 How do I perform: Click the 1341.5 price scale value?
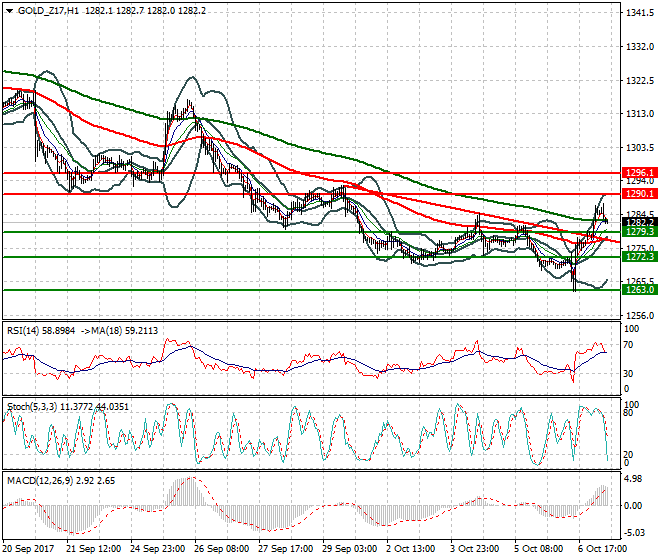640,13
